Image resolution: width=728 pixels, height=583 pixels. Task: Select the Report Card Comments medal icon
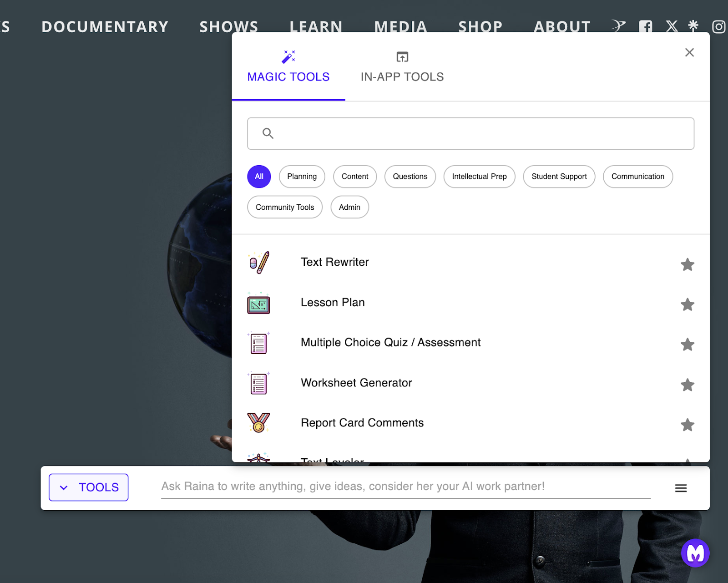click(258, 423)
